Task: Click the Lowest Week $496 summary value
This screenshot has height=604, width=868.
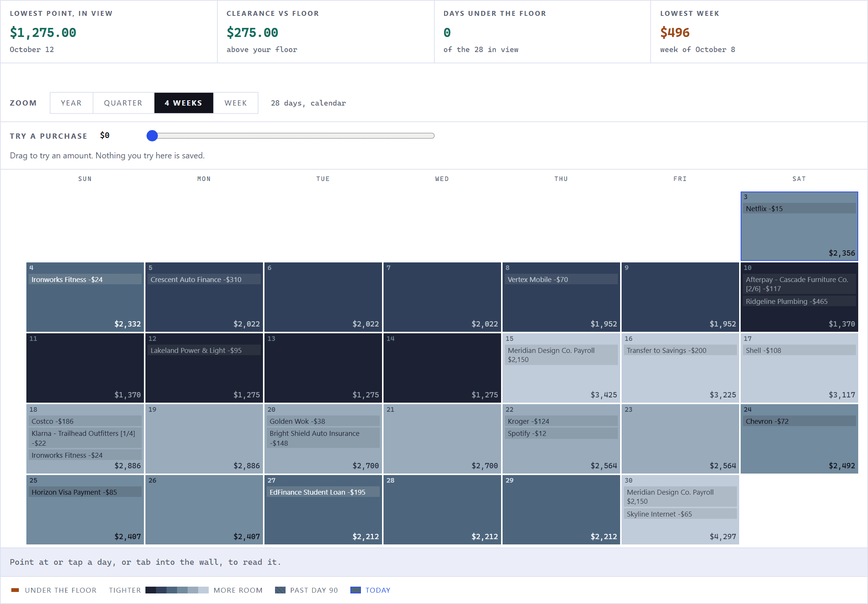Action: click(675, 32)
